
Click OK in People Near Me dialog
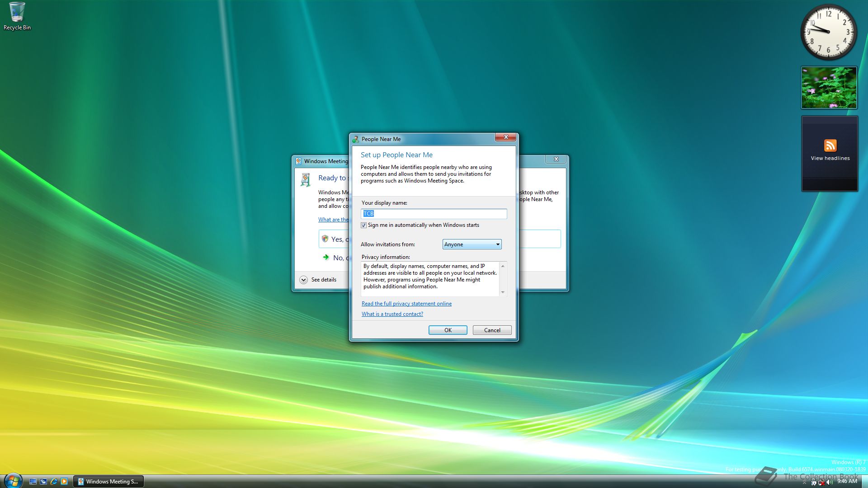coord(448,330)
